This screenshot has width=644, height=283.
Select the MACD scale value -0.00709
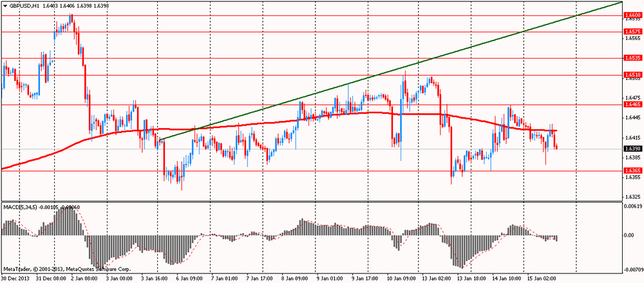[x=633, y=270]
